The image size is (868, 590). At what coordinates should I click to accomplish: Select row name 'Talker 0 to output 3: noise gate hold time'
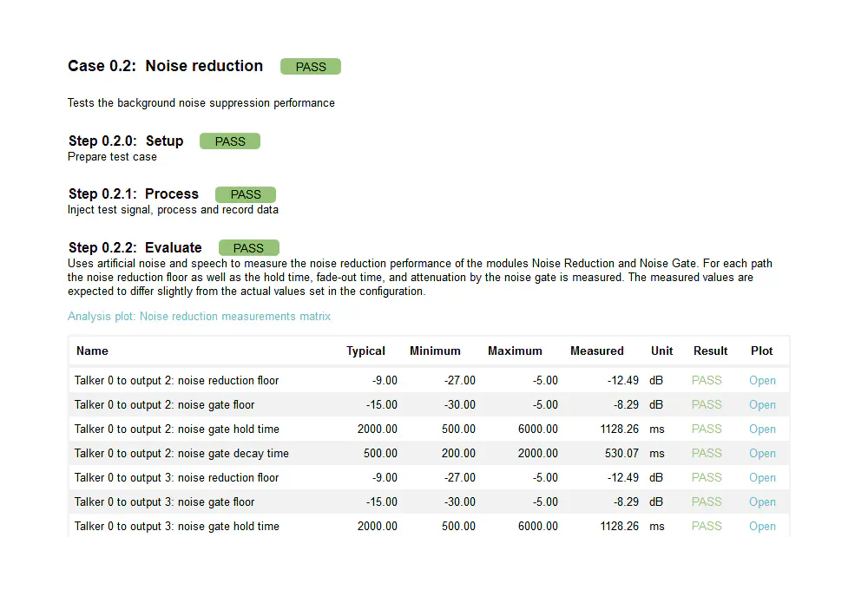176,527
